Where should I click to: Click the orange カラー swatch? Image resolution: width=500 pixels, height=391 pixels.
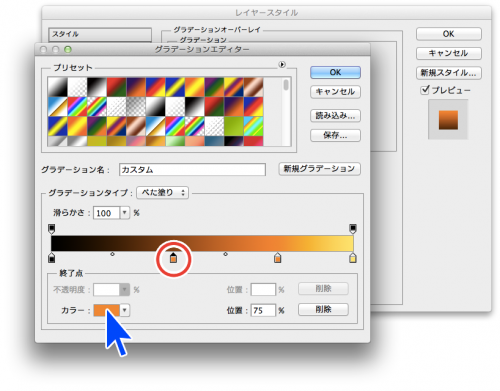coord(107,310)
